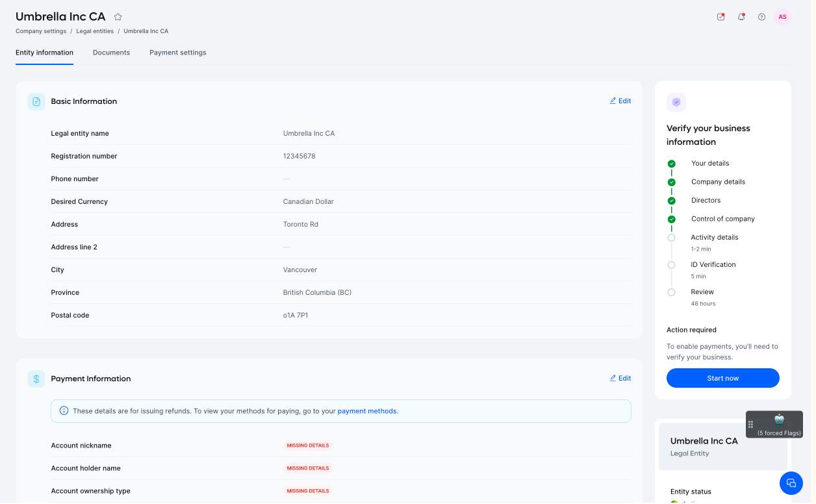Click the Directors green checkmark
This screenshot has width=816, height=504.
click(x=671, y=201)
